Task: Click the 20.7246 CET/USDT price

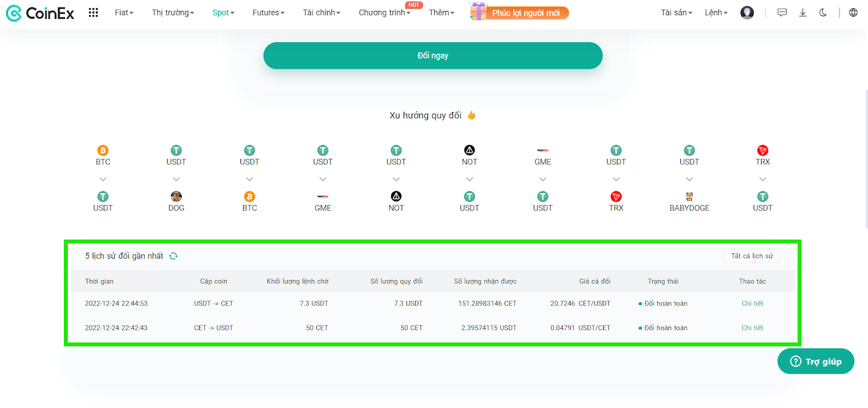Action: pos(580,303)
